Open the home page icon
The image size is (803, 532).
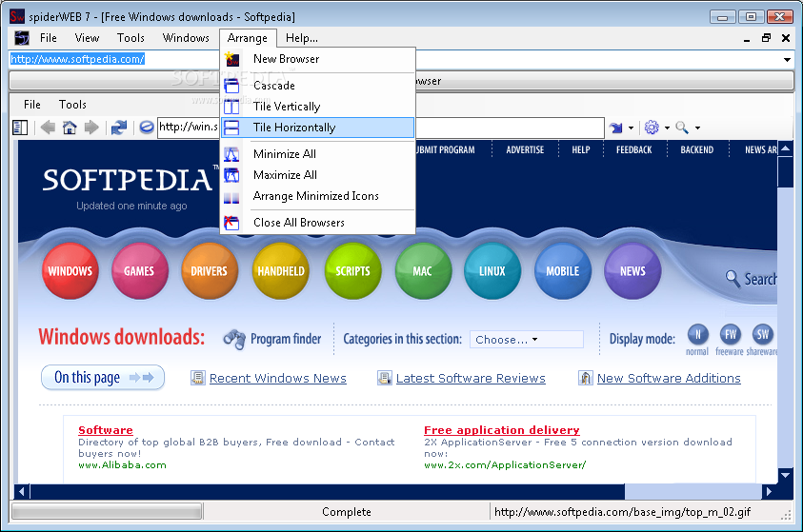pyautogui.click(x=70, y=128)
